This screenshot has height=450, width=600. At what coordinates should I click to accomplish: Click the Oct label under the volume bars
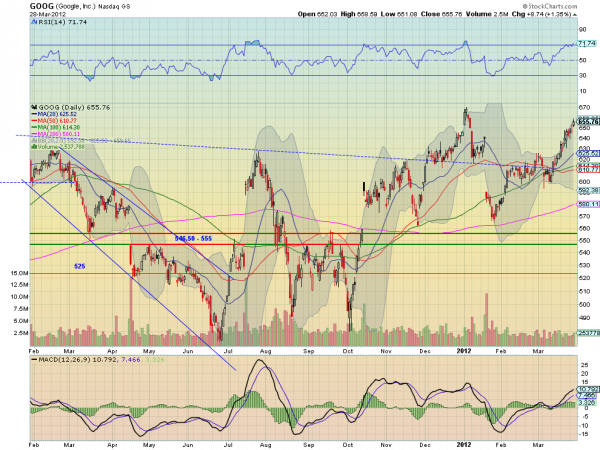[348, 351]
